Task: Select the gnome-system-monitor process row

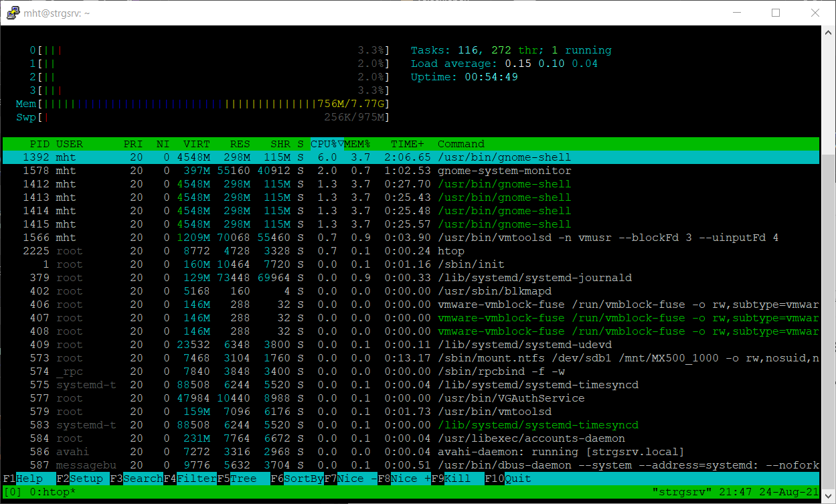Action: point(411,171)
